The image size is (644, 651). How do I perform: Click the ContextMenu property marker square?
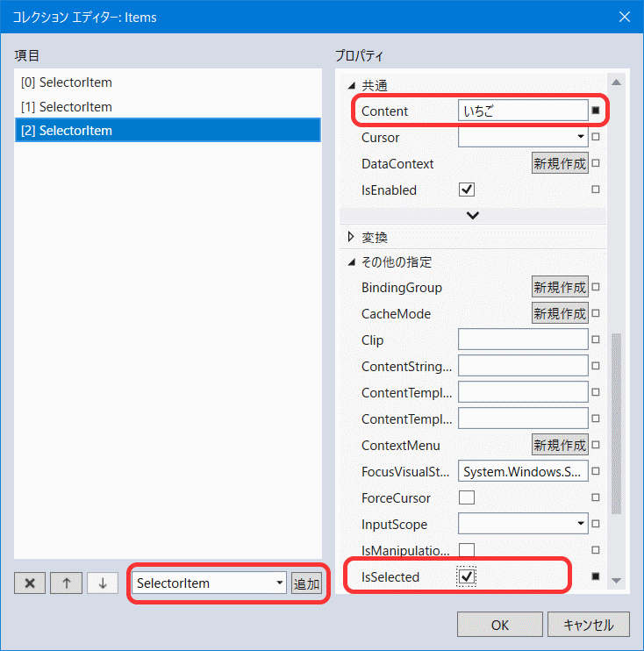(596, 445)
